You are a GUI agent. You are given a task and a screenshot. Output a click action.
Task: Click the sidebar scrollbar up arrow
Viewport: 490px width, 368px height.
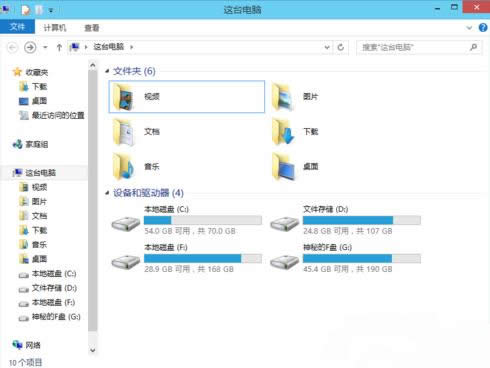click(93, 65)
